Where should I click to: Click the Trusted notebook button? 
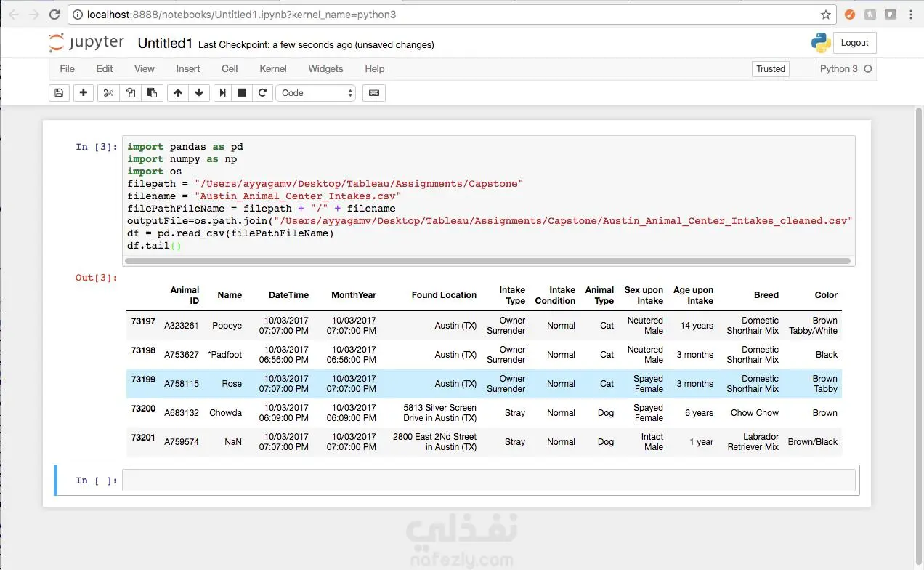(x=771, y=68)
